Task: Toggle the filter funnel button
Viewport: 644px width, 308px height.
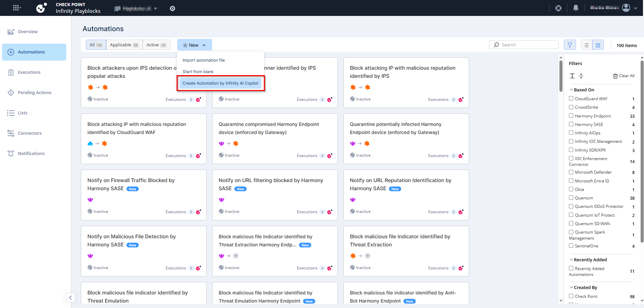Action: coord(570,45)
